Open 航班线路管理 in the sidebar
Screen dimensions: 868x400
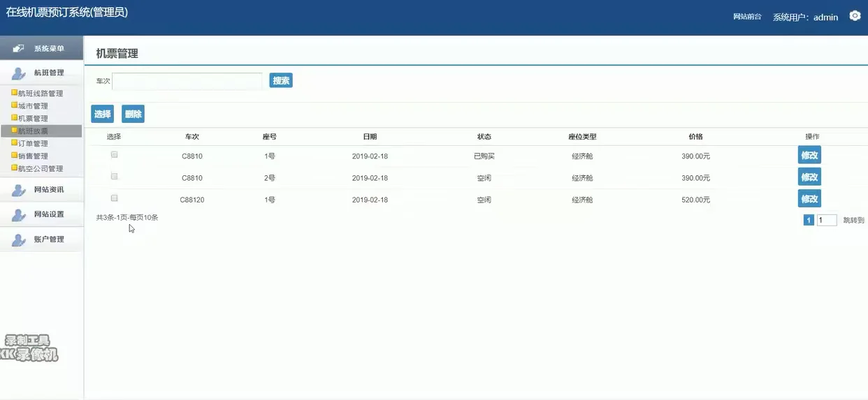point(41,94)
